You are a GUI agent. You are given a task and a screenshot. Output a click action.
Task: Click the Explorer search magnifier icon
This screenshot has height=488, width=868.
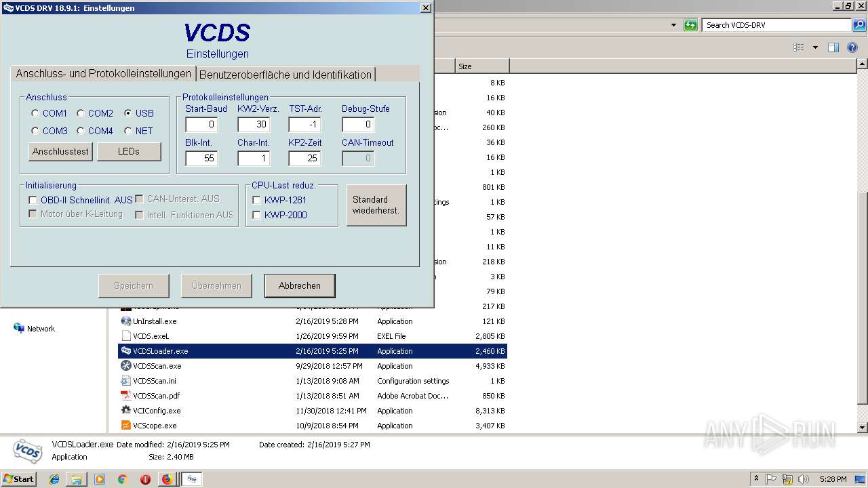click(x=859, y=25)
